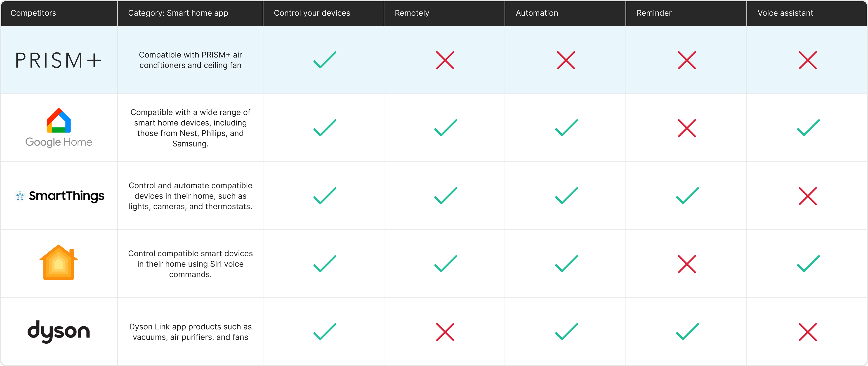Click Apple Home row Remotely check mark

(x=446, y=264)
